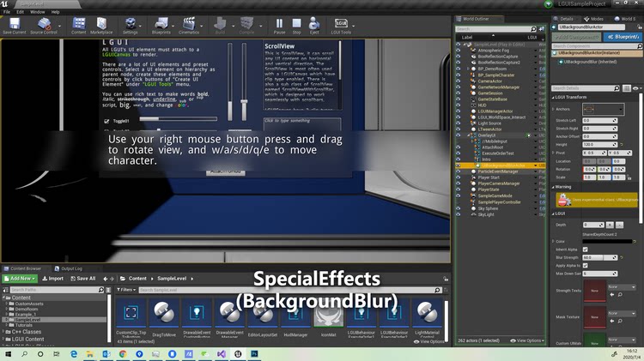Open the Filters dropdown in Content Browser
Viewport: 644px width, 361px height.
click(125, 290)
